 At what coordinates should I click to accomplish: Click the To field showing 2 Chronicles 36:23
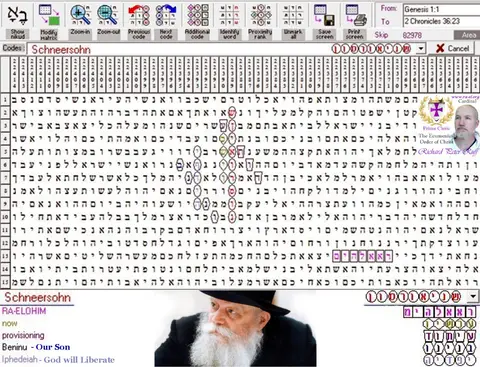click(441, 21)
